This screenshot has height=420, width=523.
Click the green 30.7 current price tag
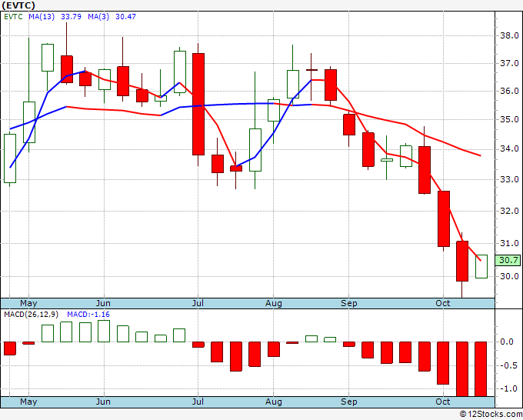[508, 260]
